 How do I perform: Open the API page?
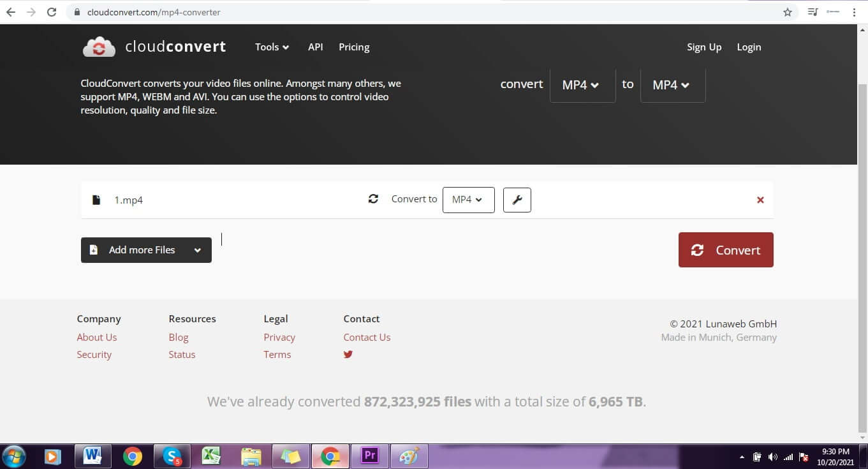[x=316, y=47]
